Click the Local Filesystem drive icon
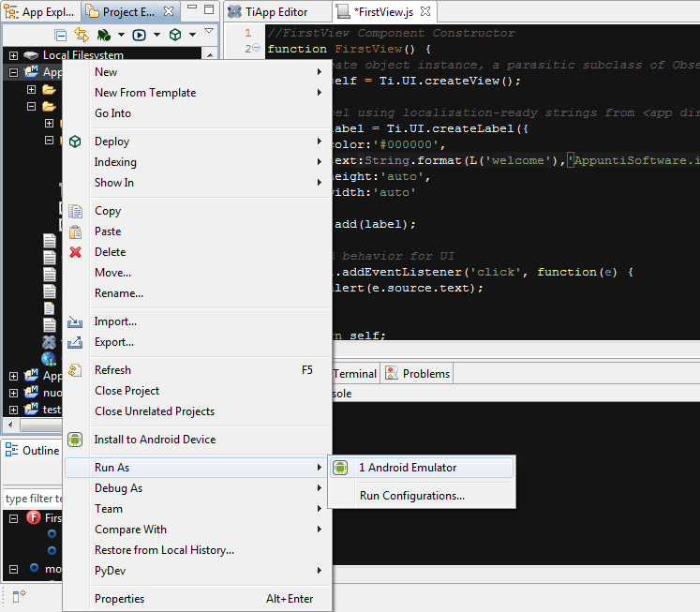The image size is (700, 612). (31, 55)
